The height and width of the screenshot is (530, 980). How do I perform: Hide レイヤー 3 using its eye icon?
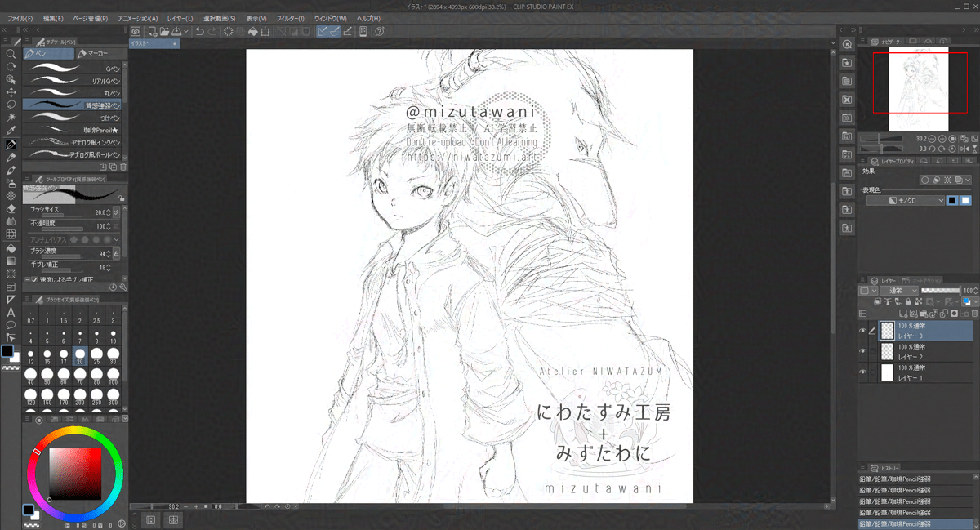point(862,330)
